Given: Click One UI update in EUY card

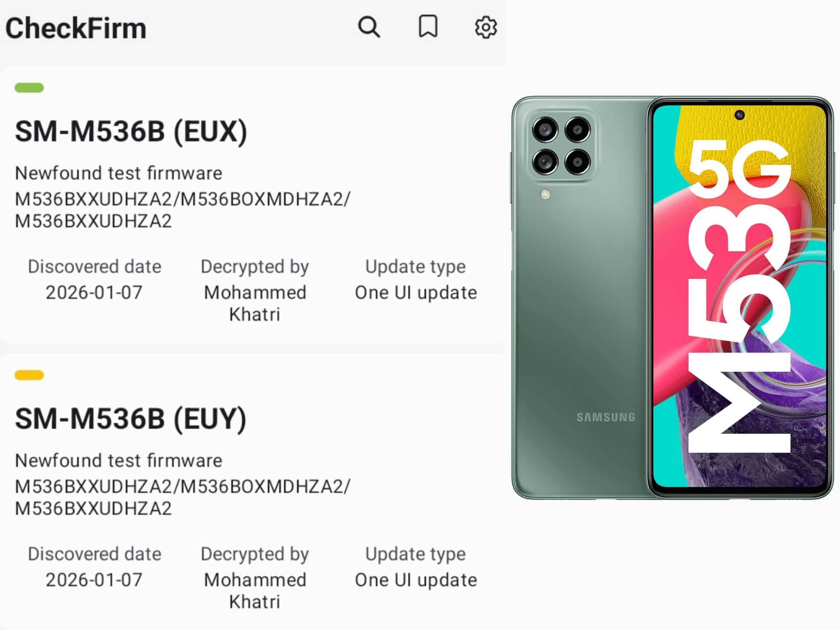Looking at the screenshot, I should click(416, 580).
